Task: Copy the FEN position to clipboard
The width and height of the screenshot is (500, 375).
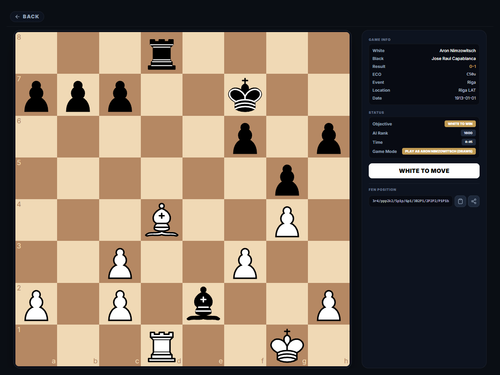Action: tap(460, 201)
